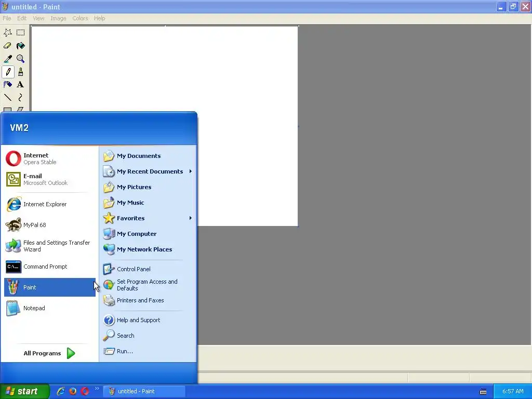Screen dimensions: 532x399
Task: Select the Line tool in Paint
Action: [8, 98]
